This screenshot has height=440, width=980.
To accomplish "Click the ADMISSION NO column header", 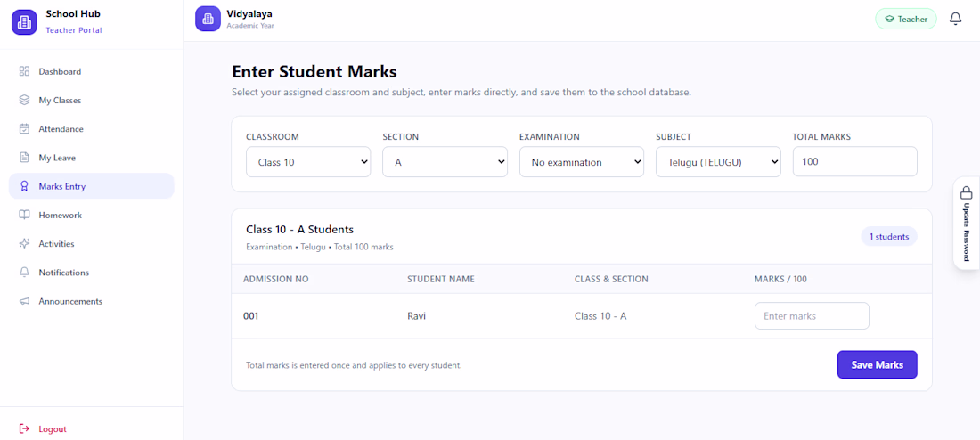I will click(275, 279).
